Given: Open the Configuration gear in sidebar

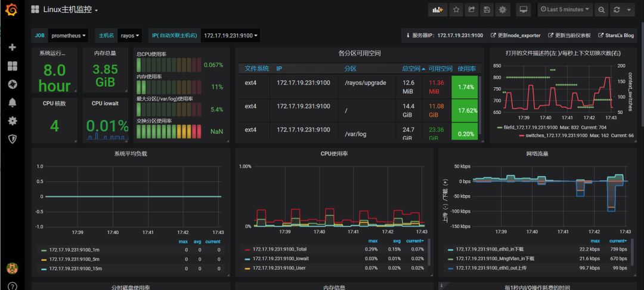Looking at the screenshot, I should (13, 121).
